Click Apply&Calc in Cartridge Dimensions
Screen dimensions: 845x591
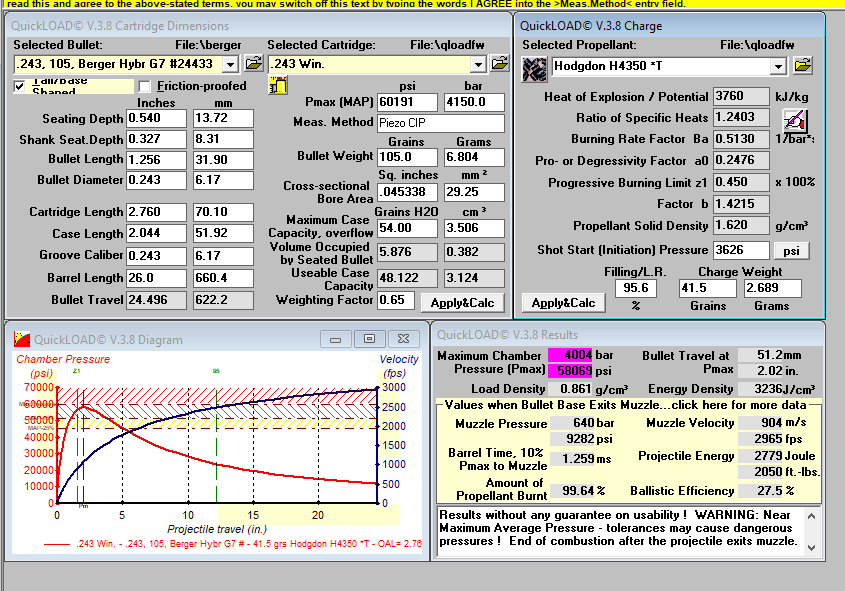[x=462, y=303]
